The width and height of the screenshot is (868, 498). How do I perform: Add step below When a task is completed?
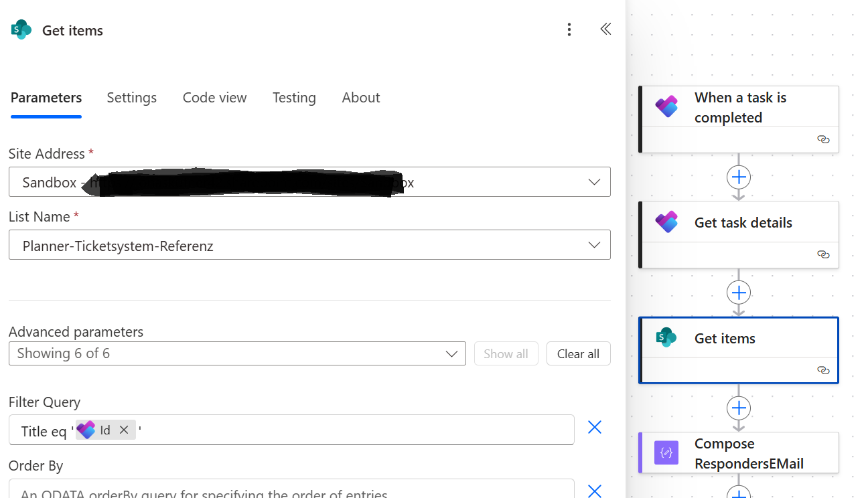click(739, 177)
